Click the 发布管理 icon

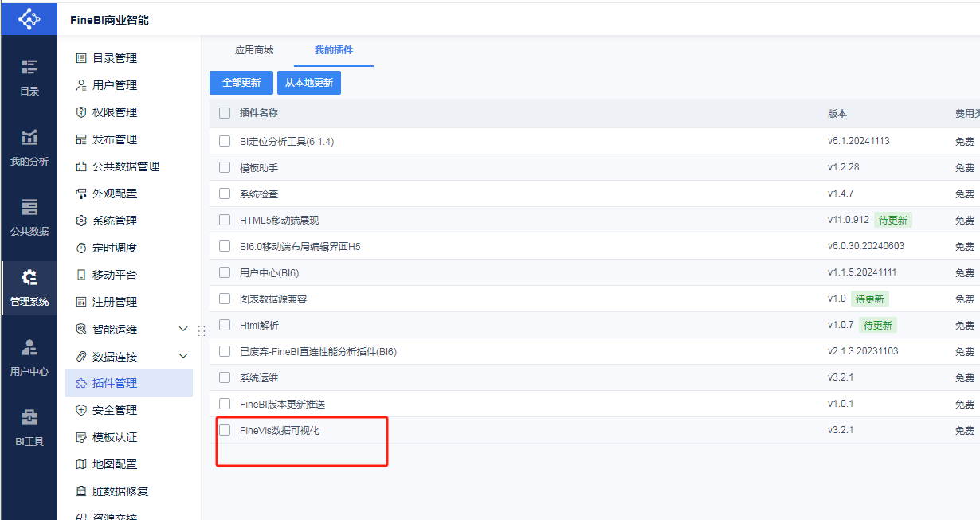[x=80, y=139]
